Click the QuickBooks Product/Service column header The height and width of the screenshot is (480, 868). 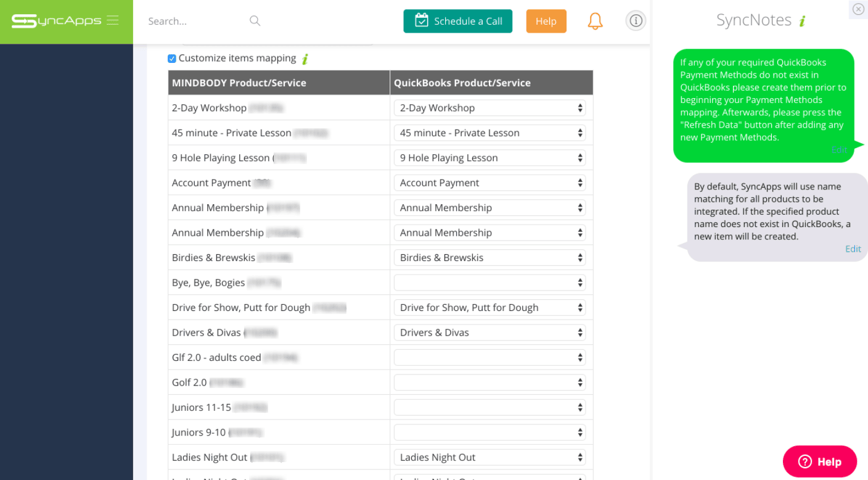coord(491,83)
